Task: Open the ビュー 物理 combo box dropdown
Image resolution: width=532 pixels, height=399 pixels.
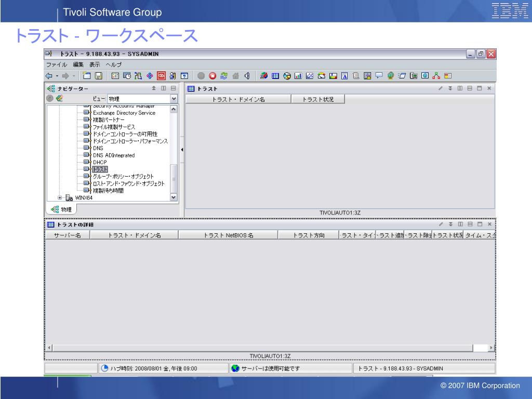Action: coord(174,99)
